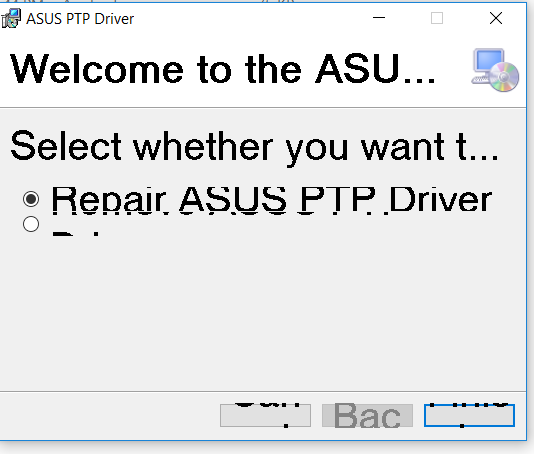Image resolution: width=534 pixels, height=454 pixels.
Task: Minimize the ASUS PTP Driver window
Action: [379, 18]
